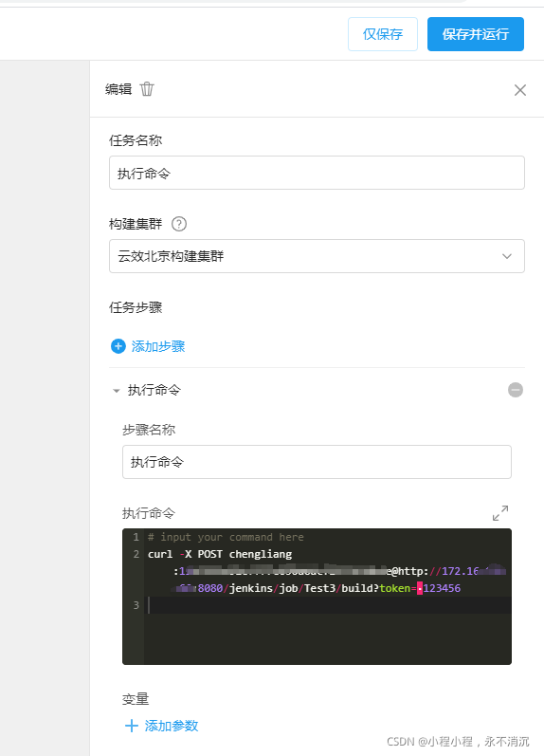The height and width of the screenshot is (756, 544).
Task: Click the token value 123456 in editor
Action: 442,588
